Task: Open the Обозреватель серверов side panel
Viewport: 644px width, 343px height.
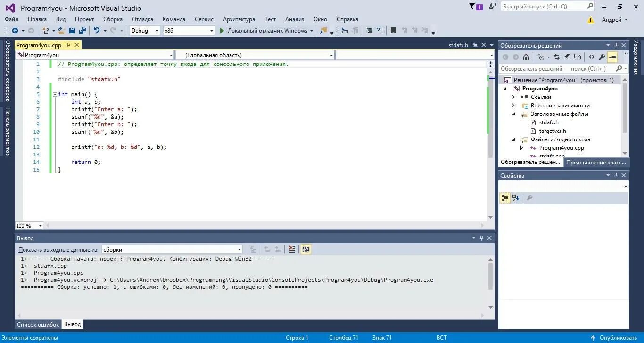Action: click(8, 71)
